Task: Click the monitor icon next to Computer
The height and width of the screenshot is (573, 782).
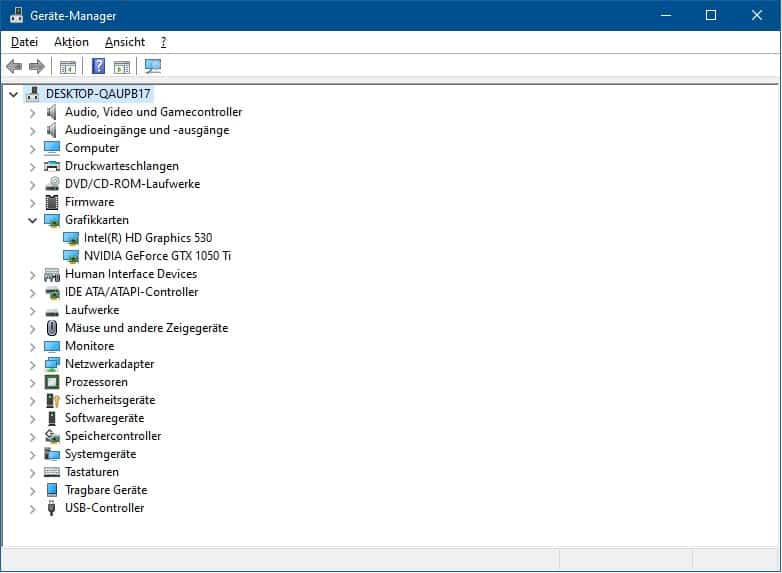Action: [51, 148]
